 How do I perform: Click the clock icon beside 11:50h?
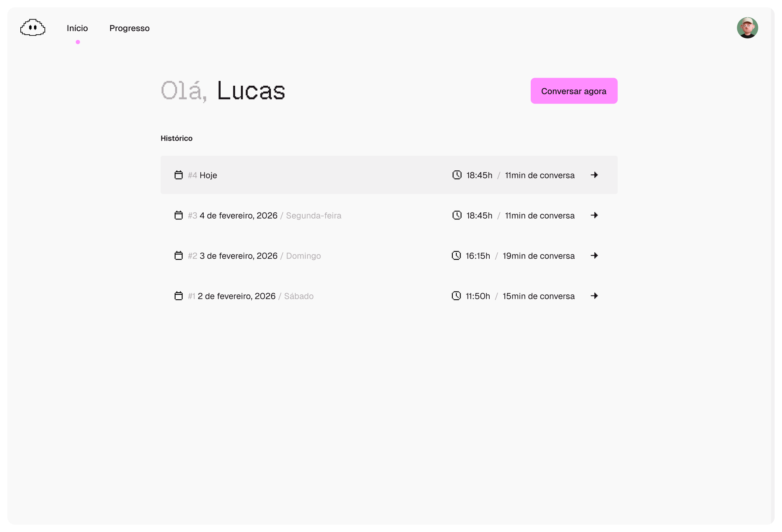[456, 296]
